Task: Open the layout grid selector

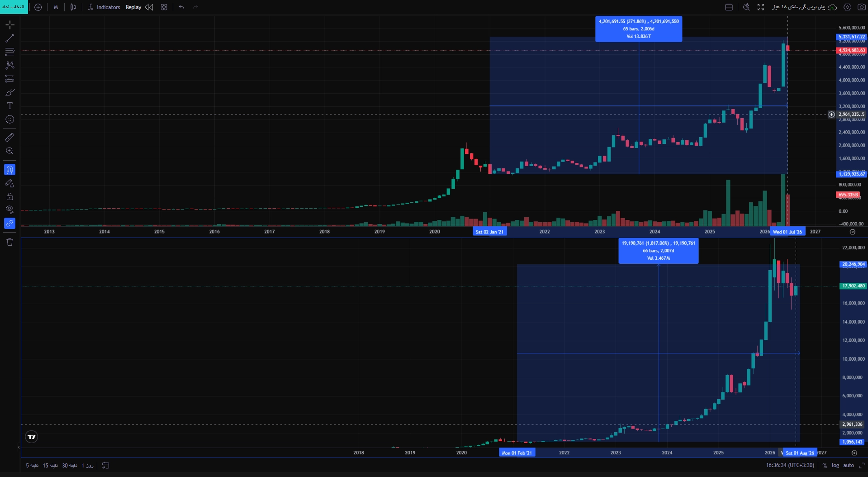Action: pyautogui.click(x=164, y=7)
